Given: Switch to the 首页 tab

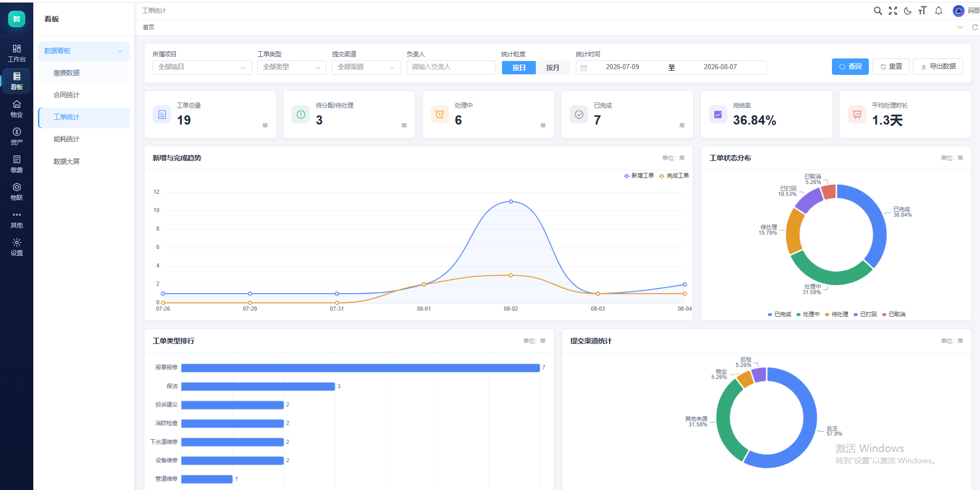Looking at the screenshot, I should tap(149, 27).
